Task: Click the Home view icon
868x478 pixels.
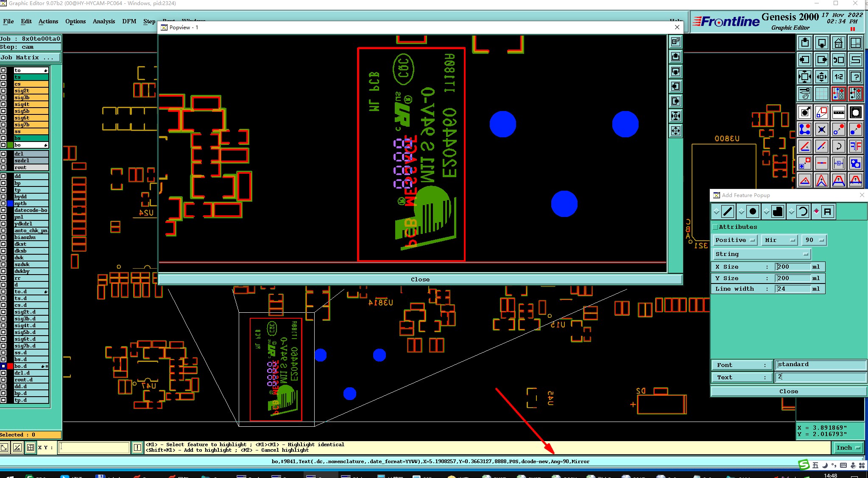Action: tap(838, 43)
